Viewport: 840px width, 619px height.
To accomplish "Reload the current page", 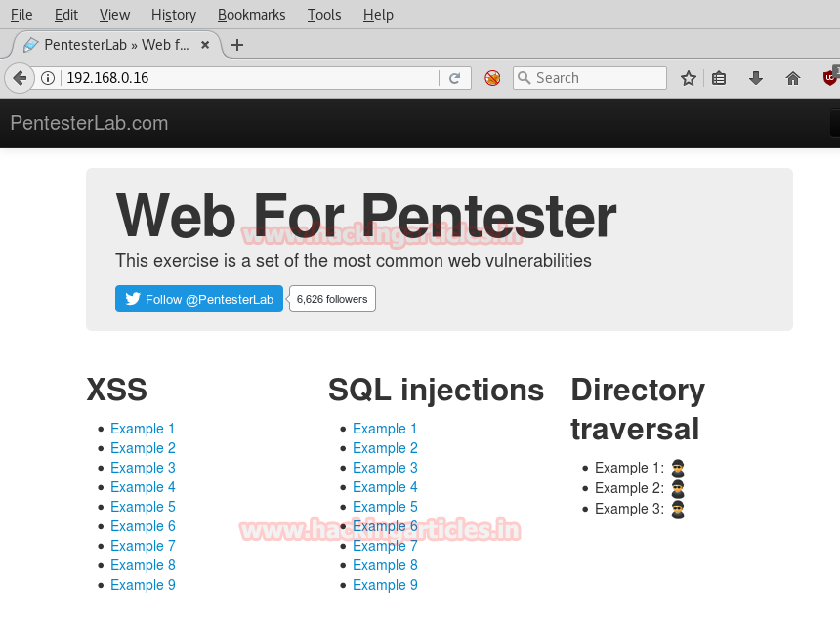I will coord(454,78).
